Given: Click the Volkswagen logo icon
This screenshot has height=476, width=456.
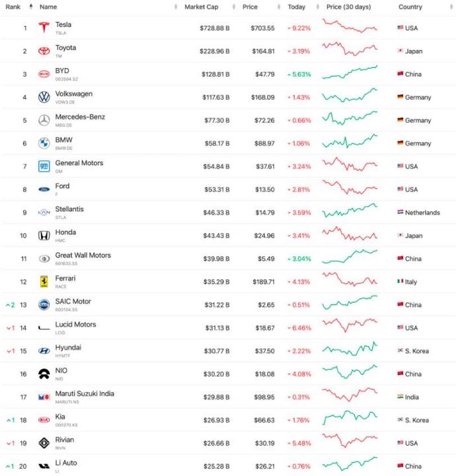Looking at the screenshot, I should 44,97.
